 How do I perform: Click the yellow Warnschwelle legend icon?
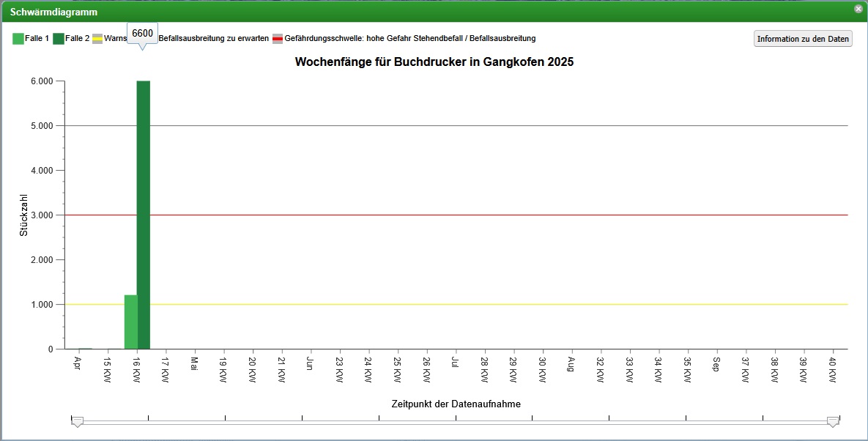pyautogui.click(x=97, y=39)
